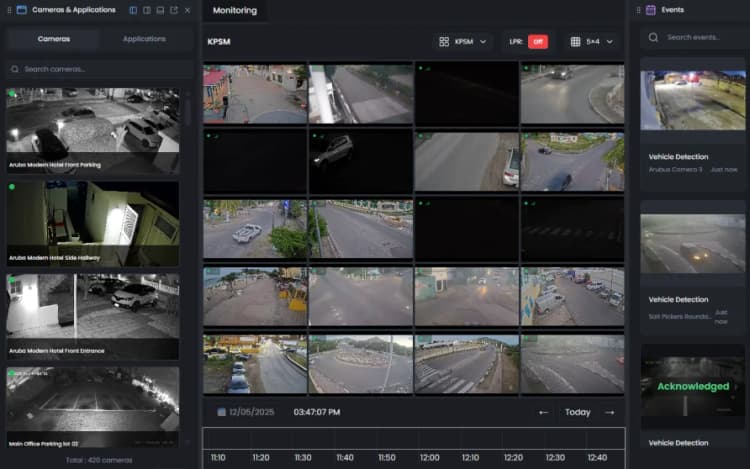750x469 pixels.
Task: Select Aruba Modern Hotel Front Entrance camera
Action: tap(93, 316)
